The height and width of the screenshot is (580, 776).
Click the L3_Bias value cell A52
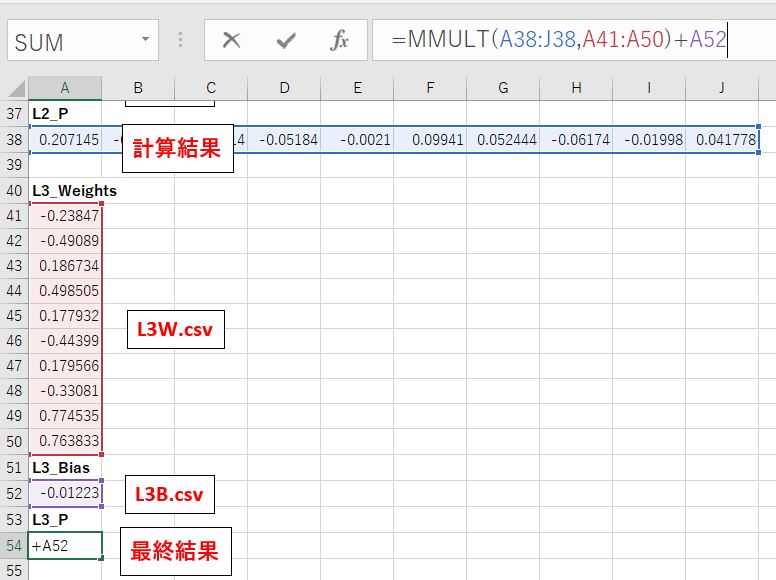65,493
